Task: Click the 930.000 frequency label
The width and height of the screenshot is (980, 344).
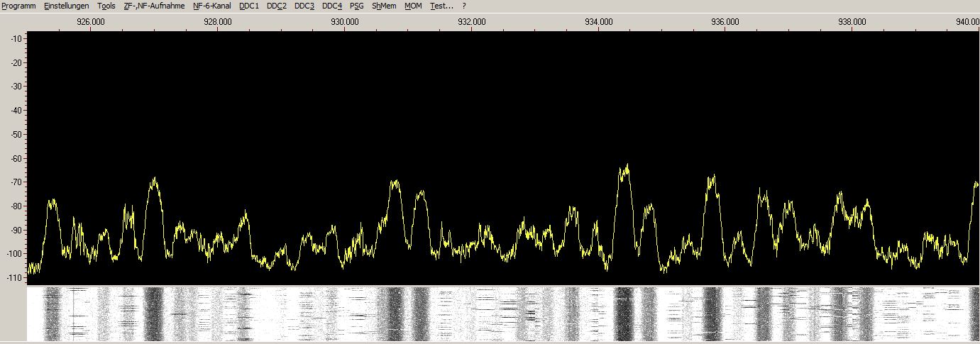Action: pos(345,21)
